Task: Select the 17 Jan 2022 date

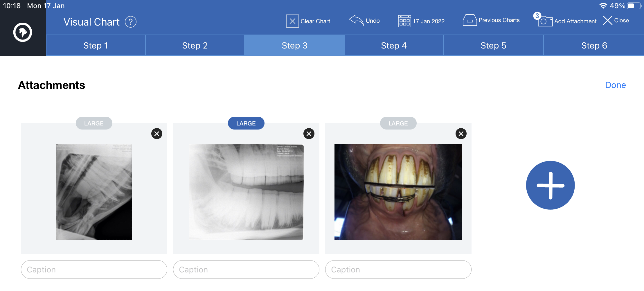Action: click(x=429, y=21)
